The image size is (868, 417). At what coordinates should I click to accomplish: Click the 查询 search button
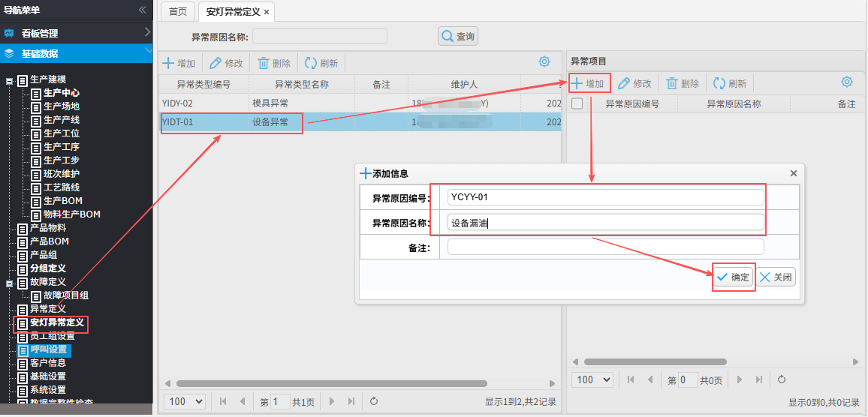[x=458, y=36]
